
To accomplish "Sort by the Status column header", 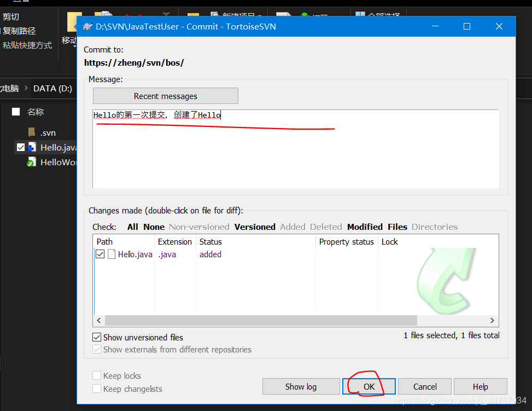I will [x=256, y=241].
